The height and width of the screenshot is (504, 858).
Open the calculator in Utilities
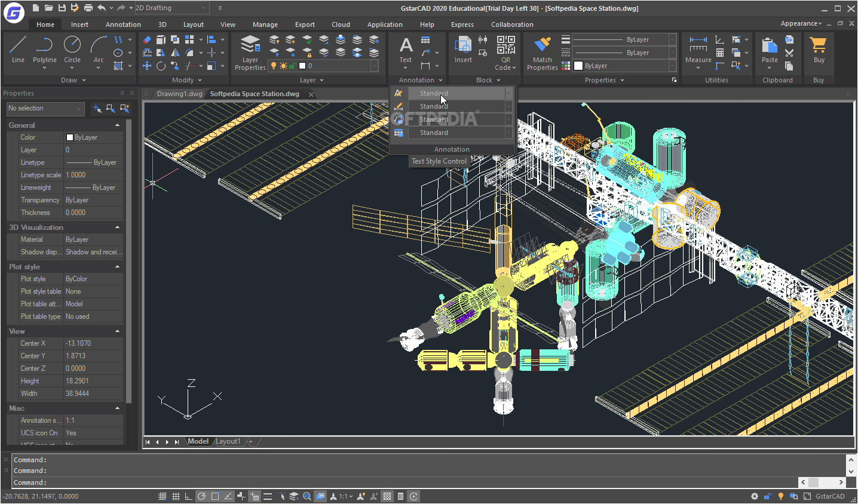coord(720,53)
